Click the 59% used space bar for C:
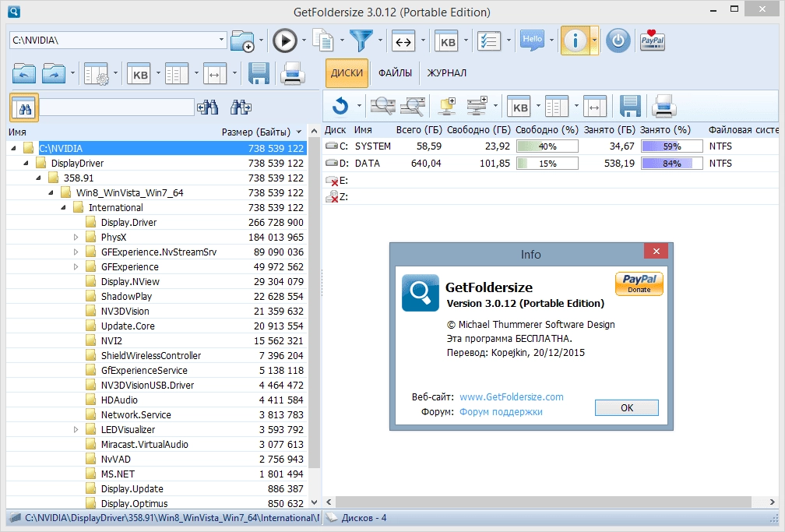Screen dimensions: 785x532 click(672, 146)
